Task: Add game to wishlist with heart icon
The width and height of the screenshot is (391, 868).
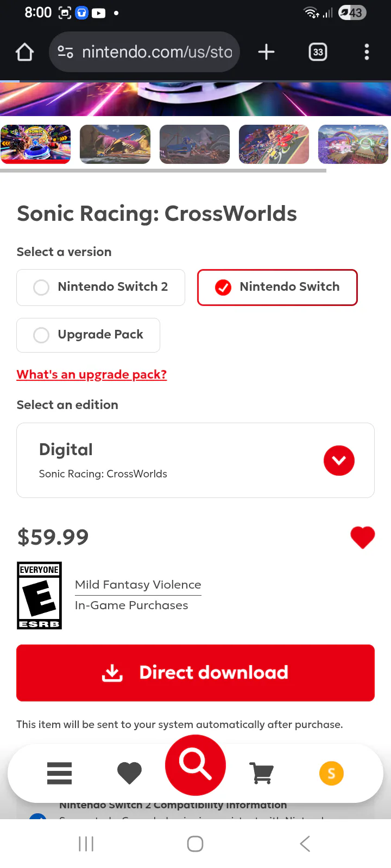Action: (362, 537)
